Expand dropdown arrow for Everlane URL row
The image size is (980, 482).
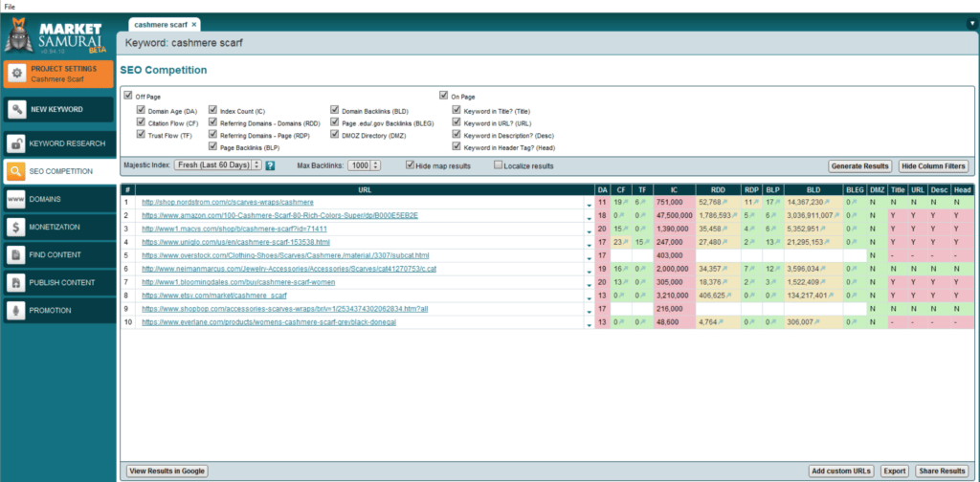pyautogui.click(x=589, y=324)
